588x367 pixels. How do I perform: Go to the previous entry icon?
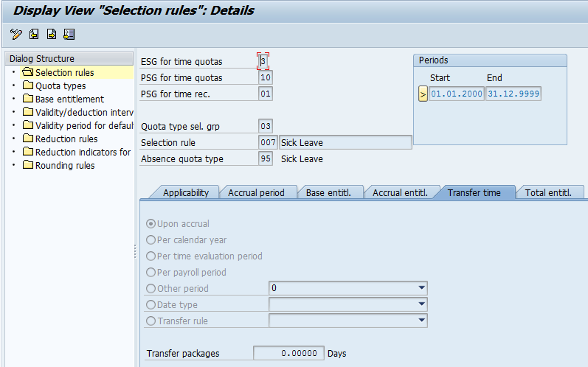pos(34,34)
